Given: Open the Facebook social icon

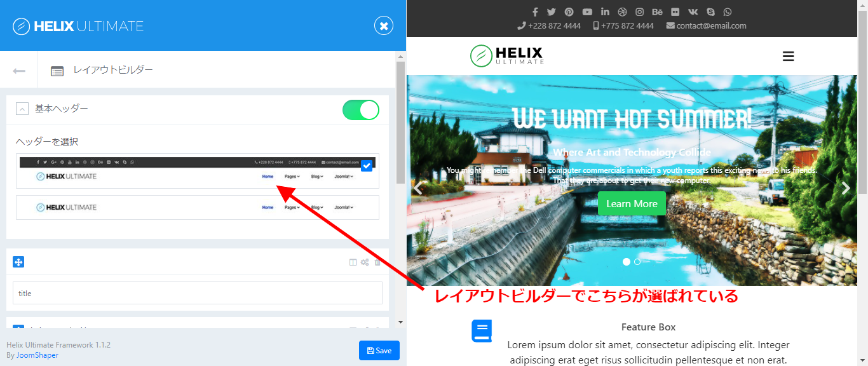Looking at the screenshot, I should click(535, 12).
